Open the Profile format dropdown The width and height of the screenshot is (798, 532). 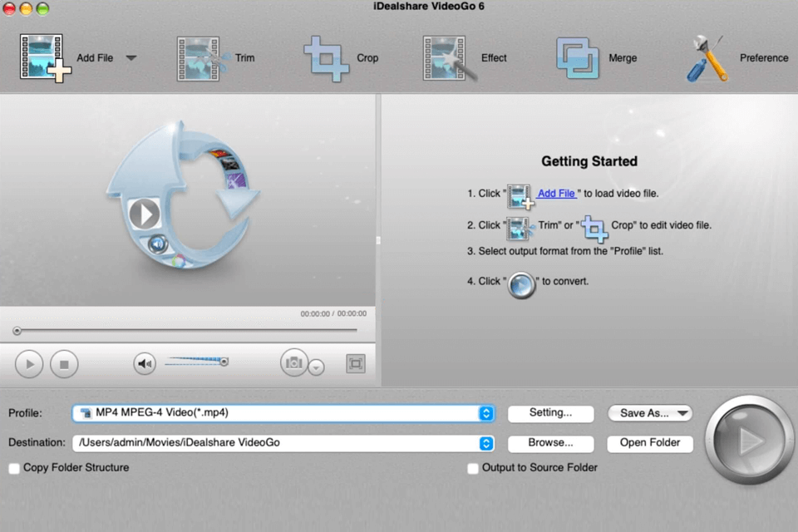[x=283, y=413]
